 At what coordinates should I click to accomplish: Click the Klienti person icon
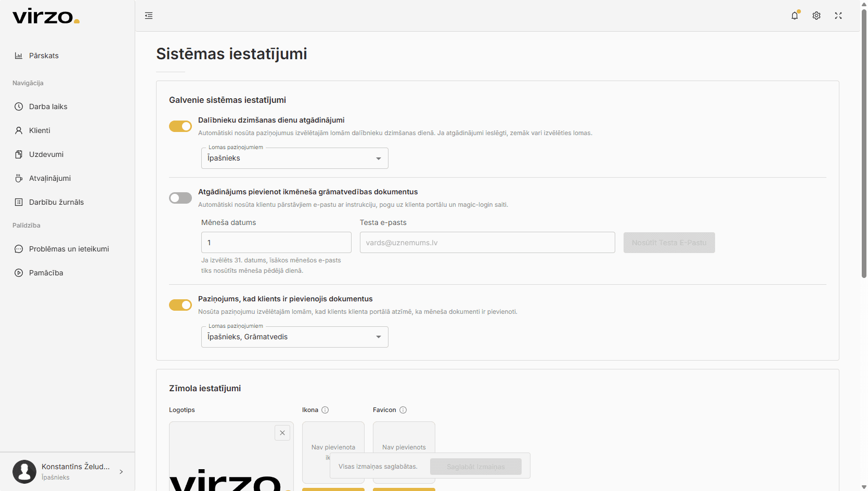click(x=19, y=130)
